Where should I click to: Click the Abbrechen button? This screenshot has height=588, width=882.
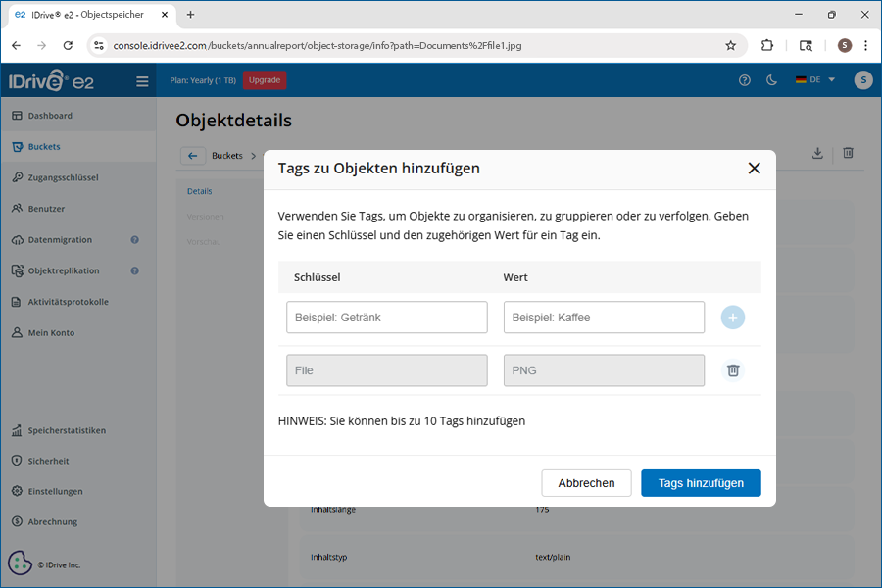point(586,483)
